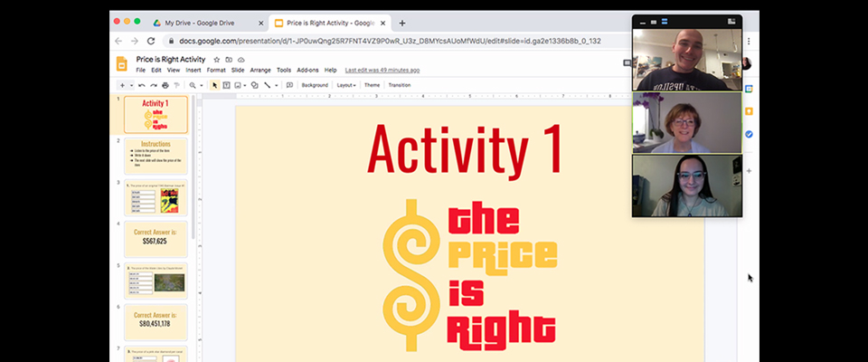
Task: Open the Google Calendar side panel icon
Action: 749,89
